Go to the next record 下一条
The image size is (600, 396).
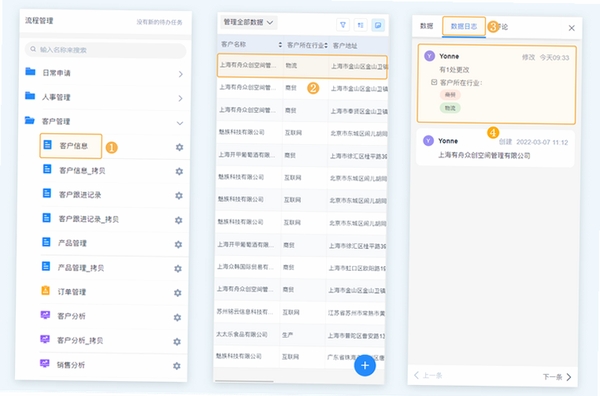click(557, 377)
